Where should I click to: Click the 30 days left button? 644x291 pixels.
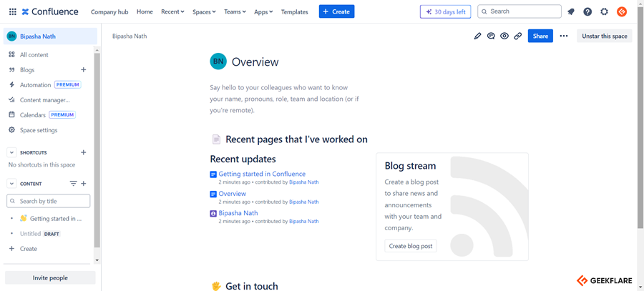[x=445, y=11]
